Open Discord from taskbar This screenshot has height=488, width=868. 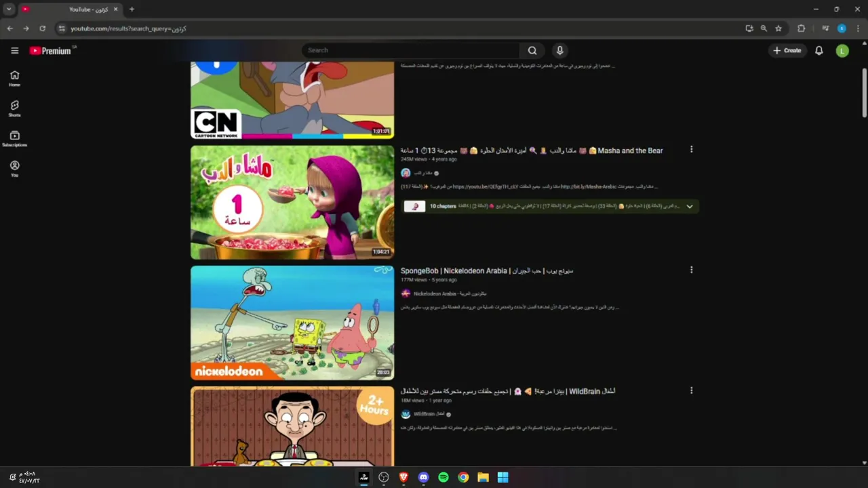[x=423, y=477]
